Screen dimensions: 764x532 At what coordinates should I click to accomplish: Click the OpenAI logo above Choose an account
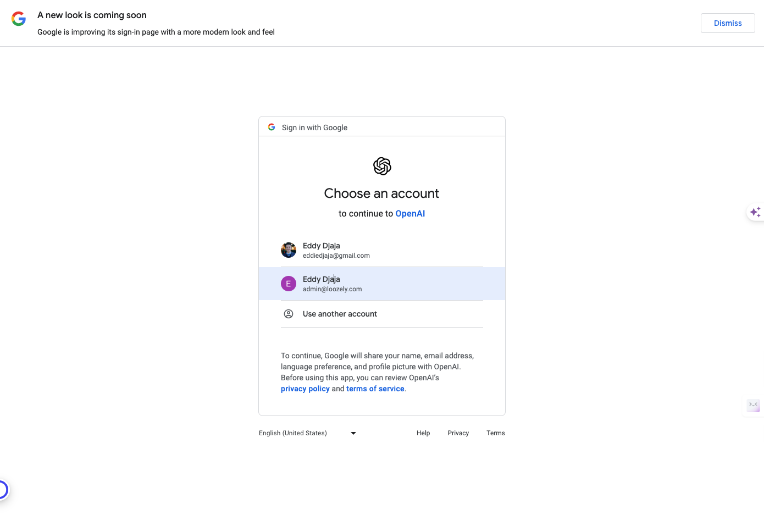click(x=382, y=166)
